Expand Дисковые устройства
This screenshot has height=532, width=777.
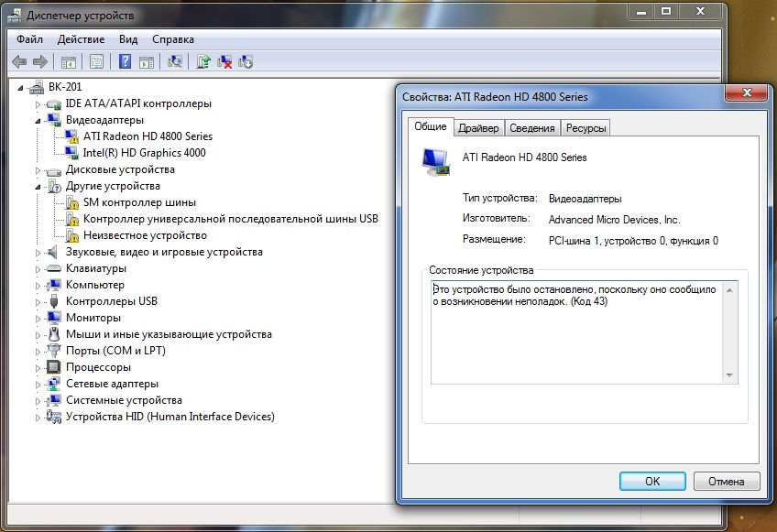coord(38,170)
